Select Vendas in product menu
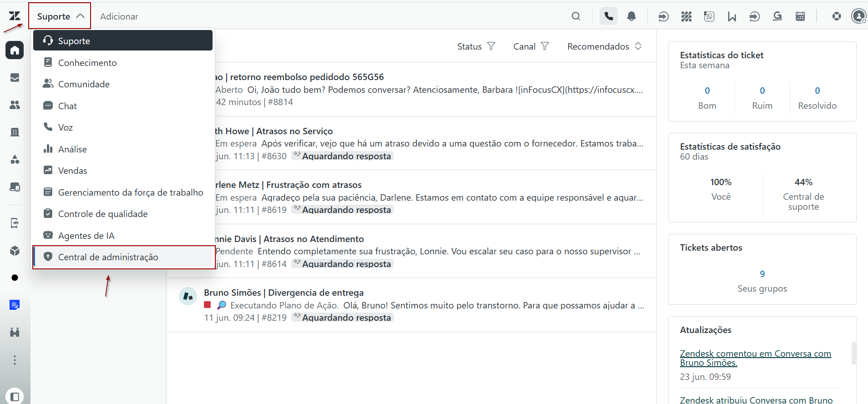This screenshot has width=868, height=404. (x=123, y=171)
